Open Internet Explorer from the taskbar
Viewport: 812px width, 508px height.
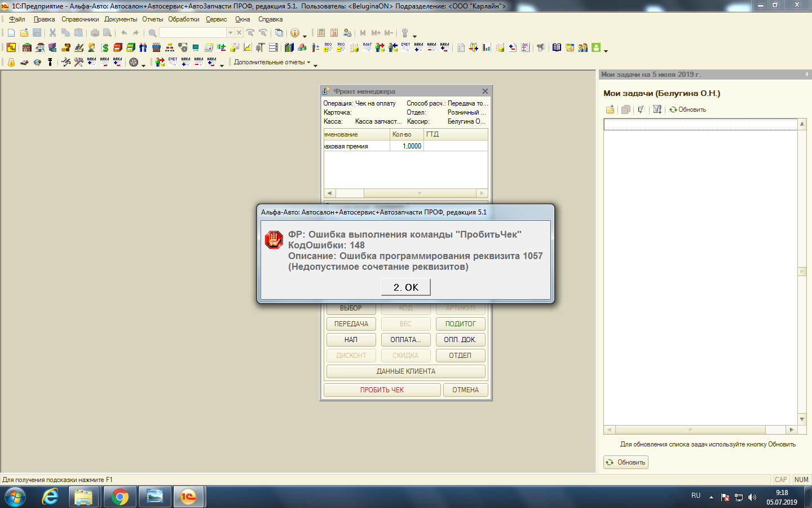[50, 497]
